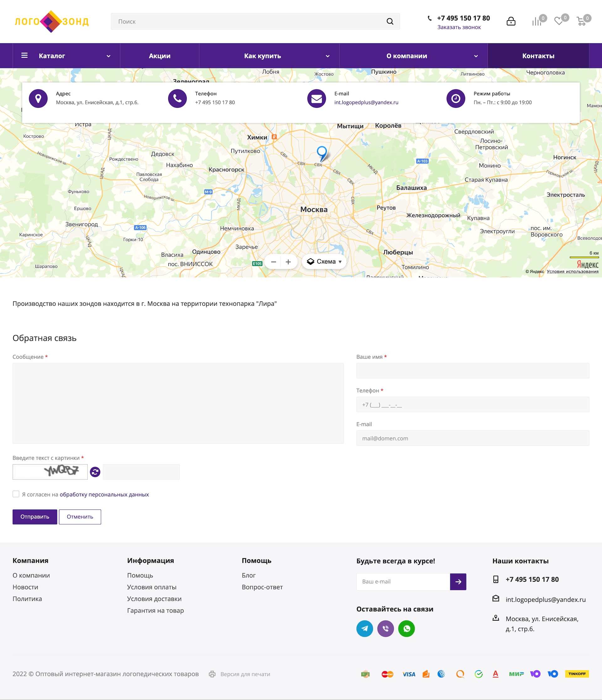
Task: Zoom out the map with minus button
Action: [x=273, y=262]
